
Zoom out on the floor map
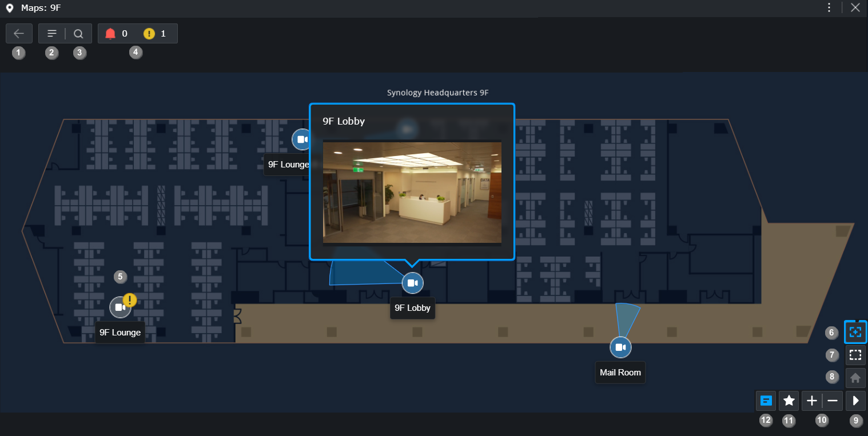tap(833, 400)
